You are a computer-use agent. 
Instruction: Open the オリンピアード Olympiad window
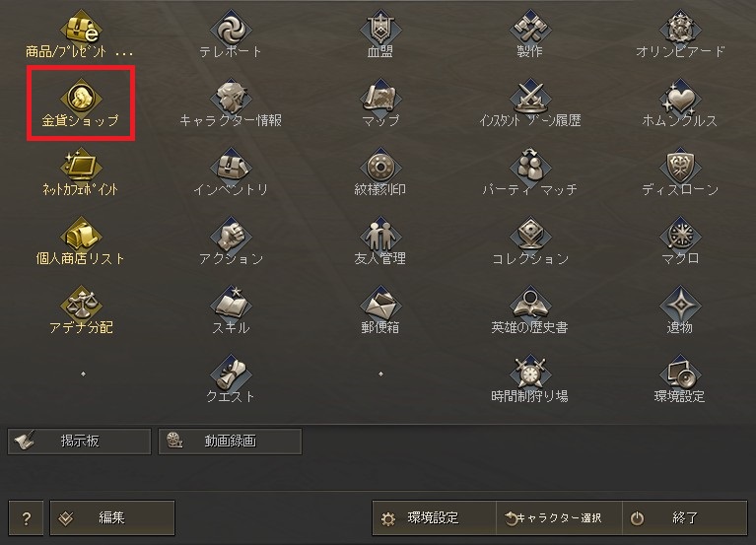click(x=680, y=34)
